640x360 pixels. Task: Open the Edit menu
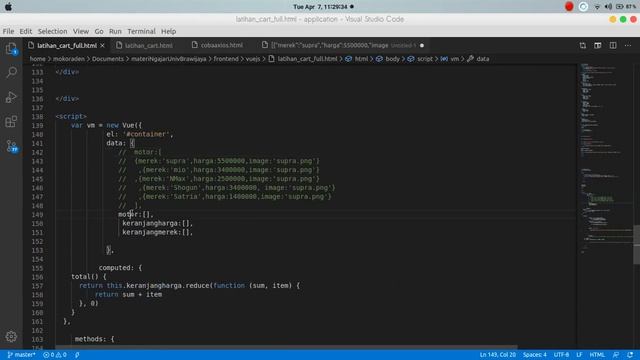point(25,31)
